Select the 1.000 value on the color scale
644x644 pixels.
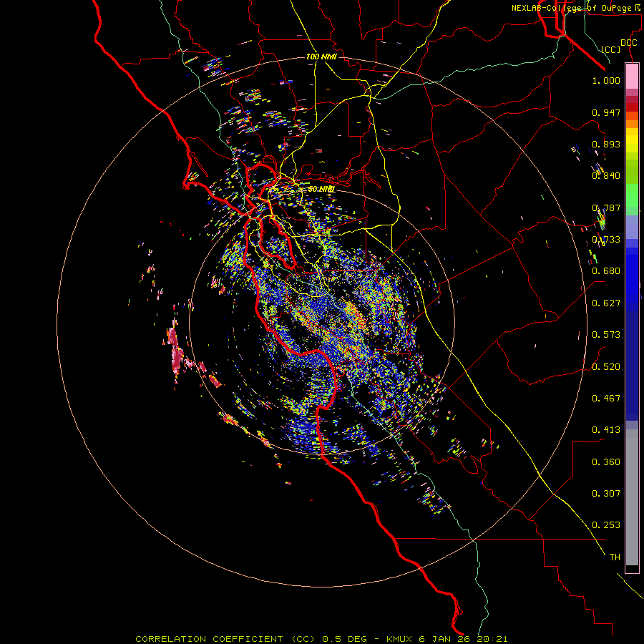606,80
